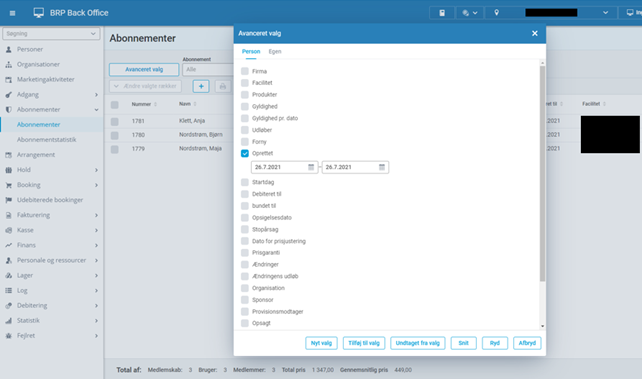This screenshot has height=379, width=642.
Task: Check the Gyldighed checkbox
Action: pos(245,106)
